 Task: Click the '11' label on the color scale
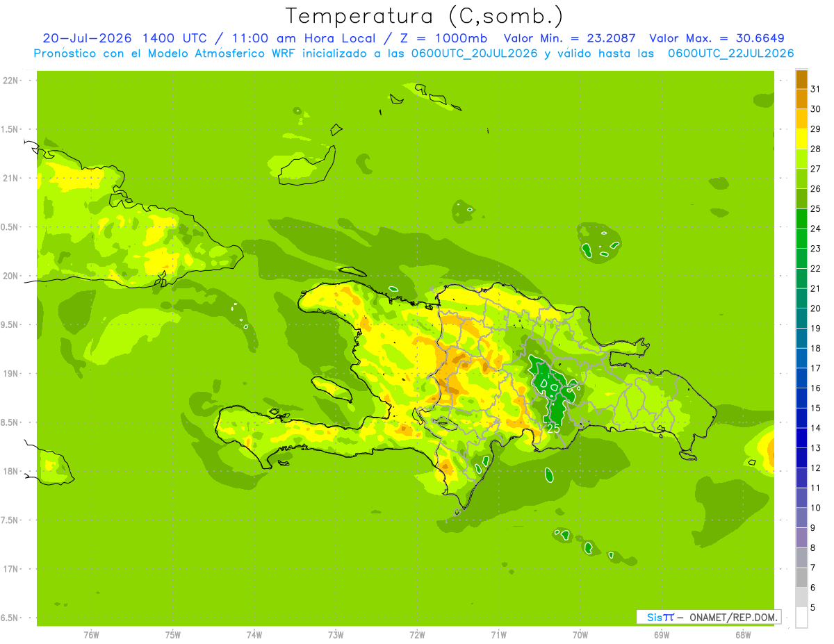pos(815,488)
